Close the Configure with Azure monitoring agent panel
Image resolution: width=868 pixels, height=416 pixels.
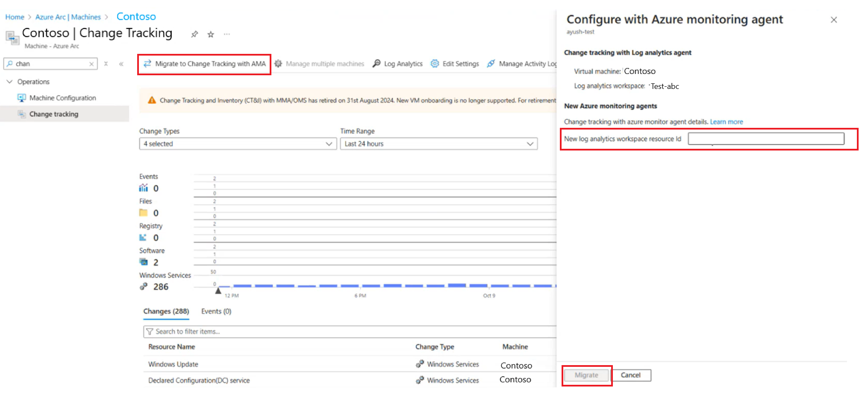(x=834, y=20)
